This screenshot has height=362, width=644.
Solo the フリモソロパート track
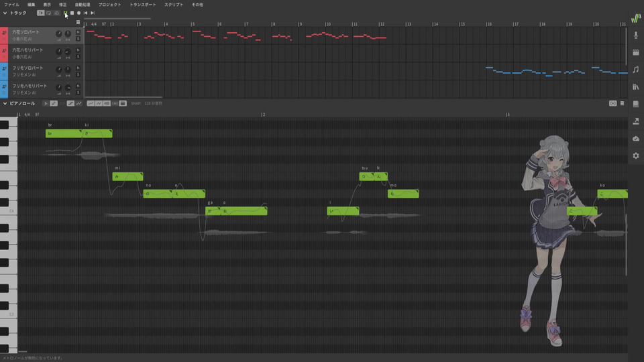click(x=78, y=74)
